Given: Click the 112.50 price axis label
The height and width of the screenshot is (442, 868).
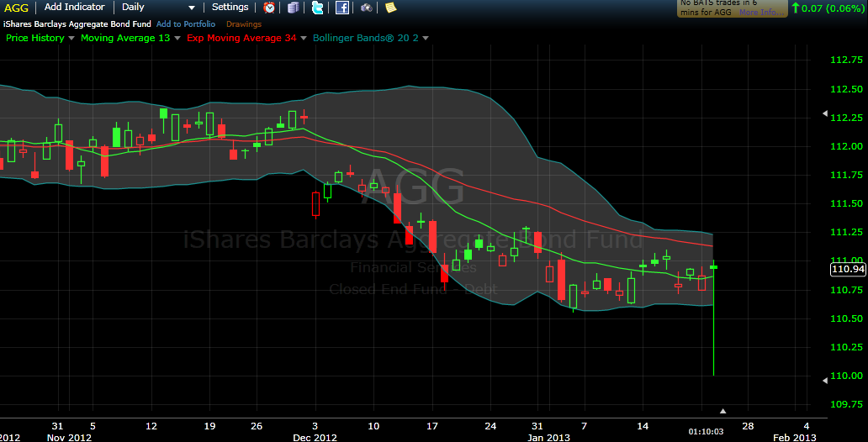Looking at the screenshot, I should (846, 89).
